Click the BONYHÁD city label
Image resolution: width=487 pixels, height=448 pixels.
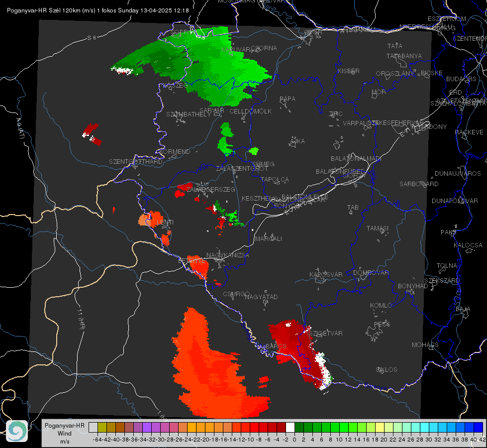tap(413, 286)
